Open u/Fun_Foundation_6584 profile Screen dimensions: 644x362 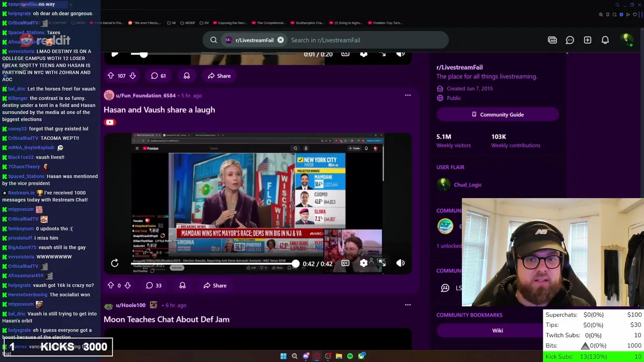click(x=145, y=96)
